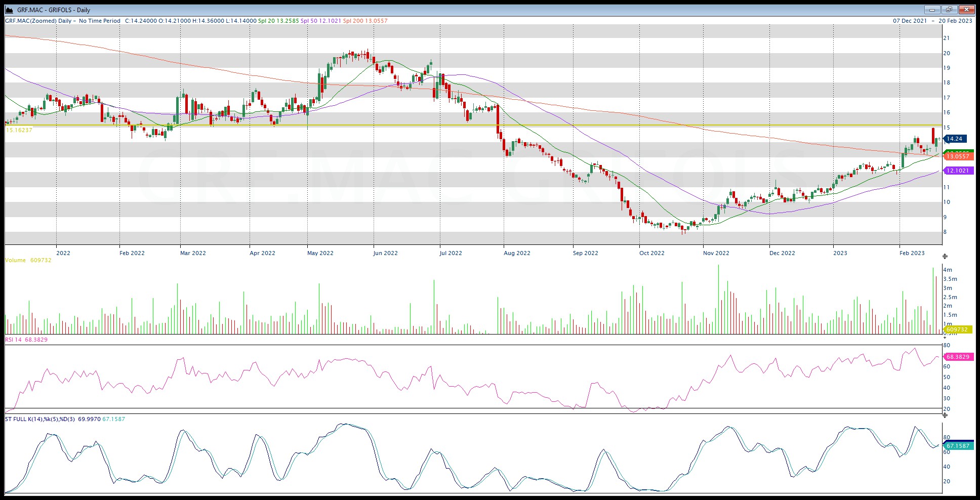Screen dimensions: 980x500
Task: Click the 'Volume 609732' pane label
Action: (x=28, y=260)
